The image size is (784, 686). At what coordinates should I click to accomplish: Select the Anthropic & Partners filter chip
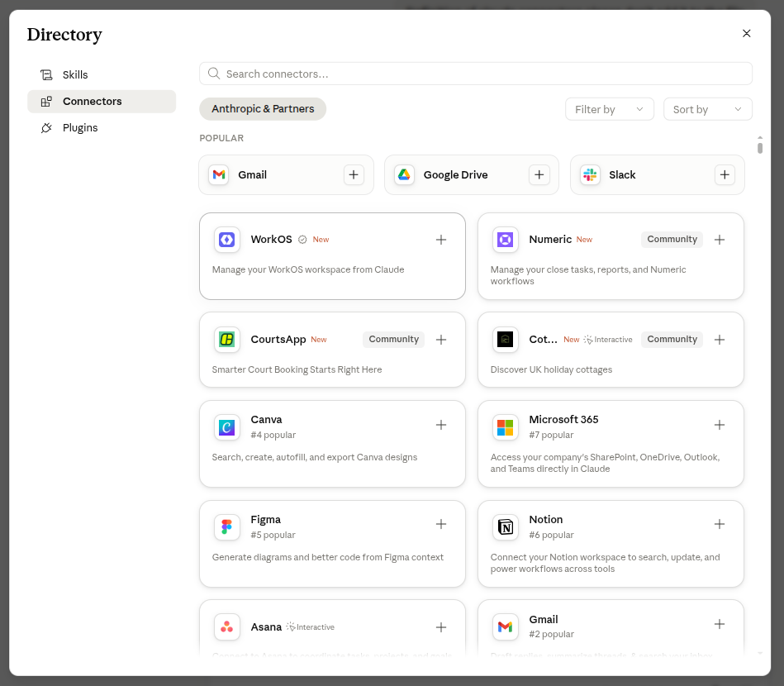[263, 108]
